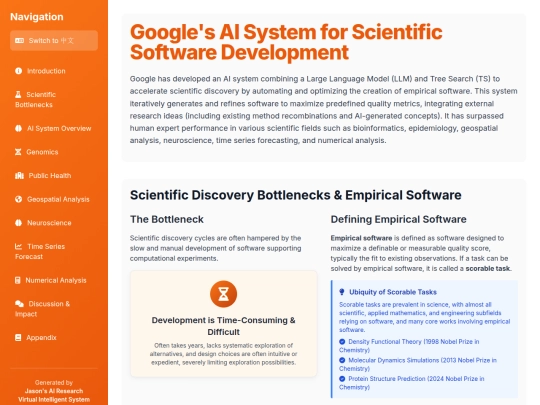Click the lightbulb icon by Ubiquity of Scorable Tasks
540x405 pixels.
pos(342,292)
